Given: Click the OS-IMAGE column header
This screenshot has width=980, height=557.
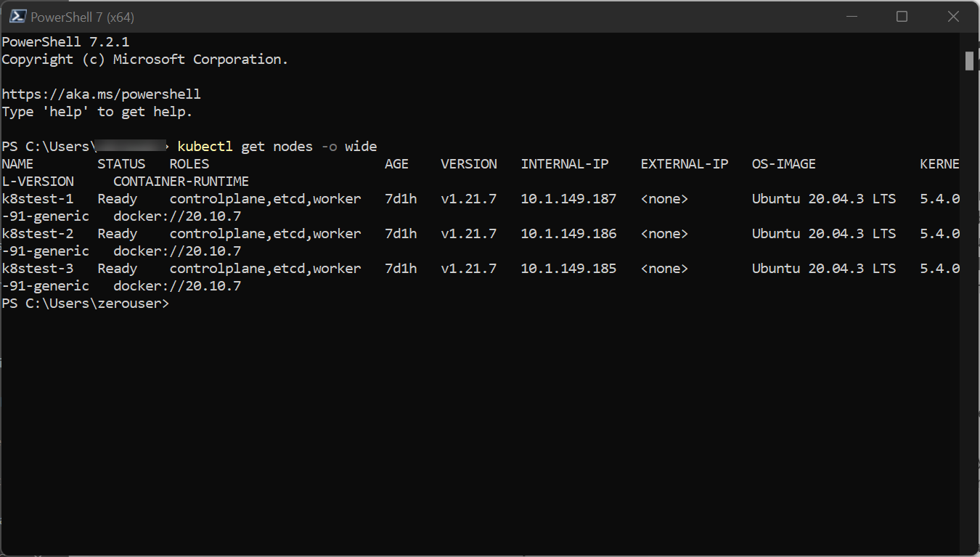Looking at the screenshot, I should [x=783, y=164].
